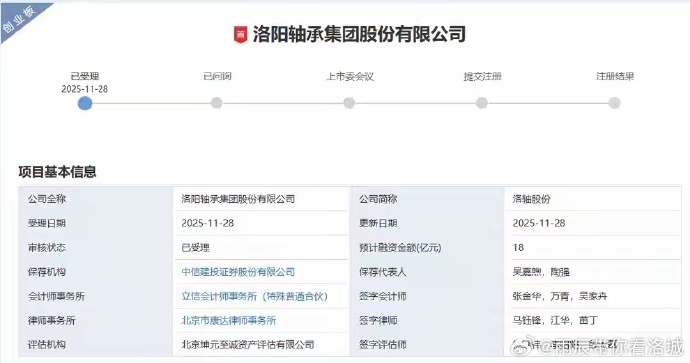The width and height of the screenshot is (690, 363).
Task: Click the 律师事务所 field label
Action: click(x=51, y=320)
